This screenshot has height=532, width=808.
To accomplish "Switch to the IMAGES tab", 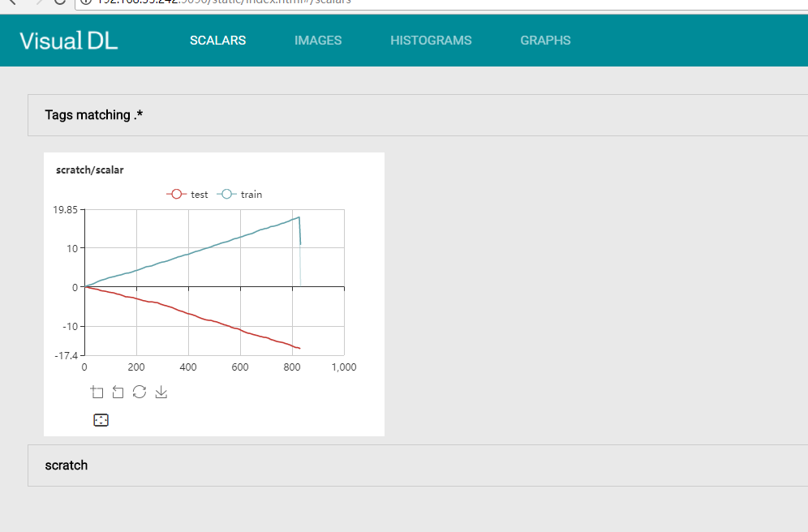I will pyautogui.click(x=318, y=41).
